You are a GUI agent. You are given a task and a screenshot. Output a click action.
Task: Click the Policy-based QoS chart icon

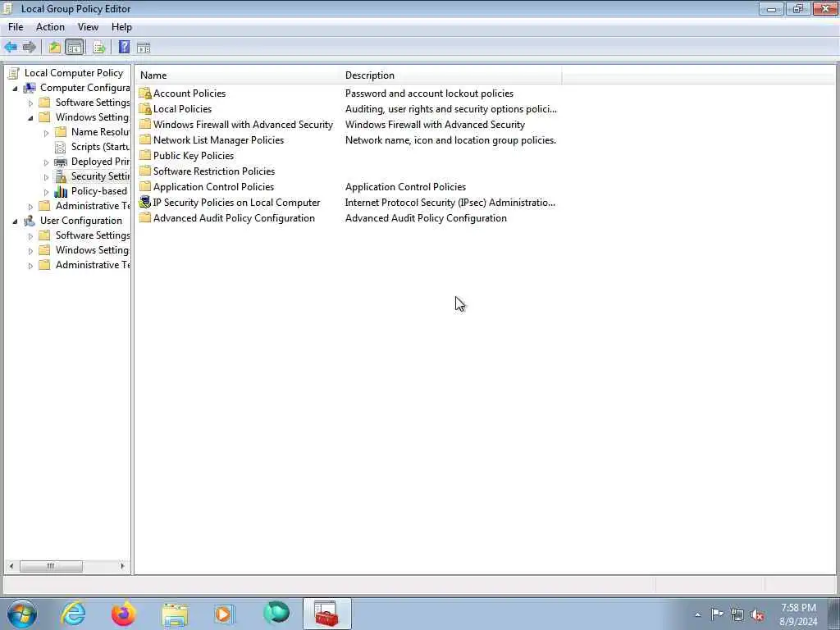[61, 191]
